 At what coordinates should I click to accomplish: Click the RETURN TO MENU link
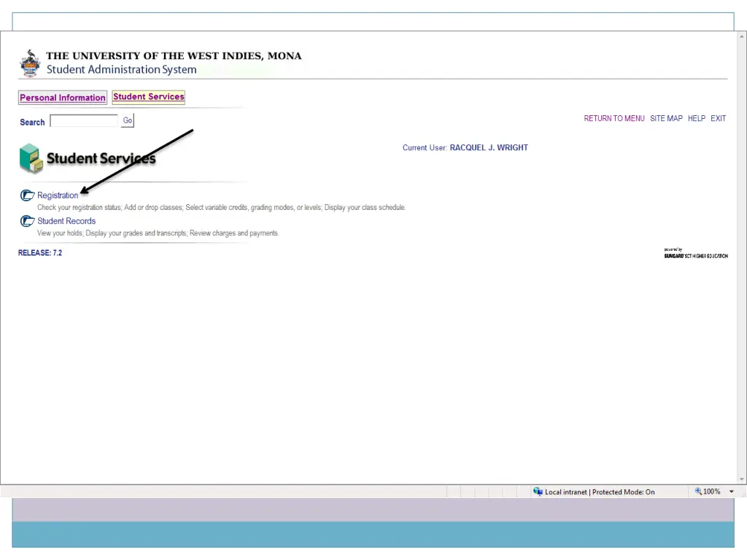[x=614, y=119]
